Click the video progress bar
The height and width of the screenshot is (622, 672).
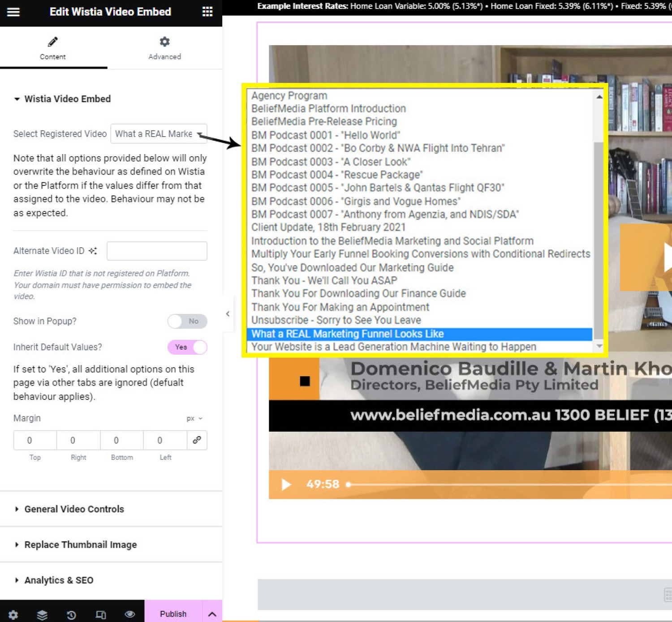[x=510, y=485]
